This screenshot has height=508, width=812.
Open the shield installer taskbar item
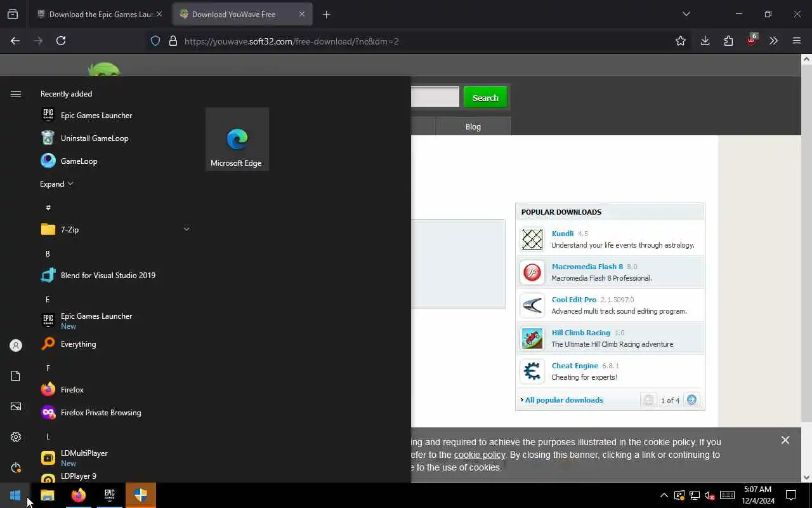pos(141,495)
